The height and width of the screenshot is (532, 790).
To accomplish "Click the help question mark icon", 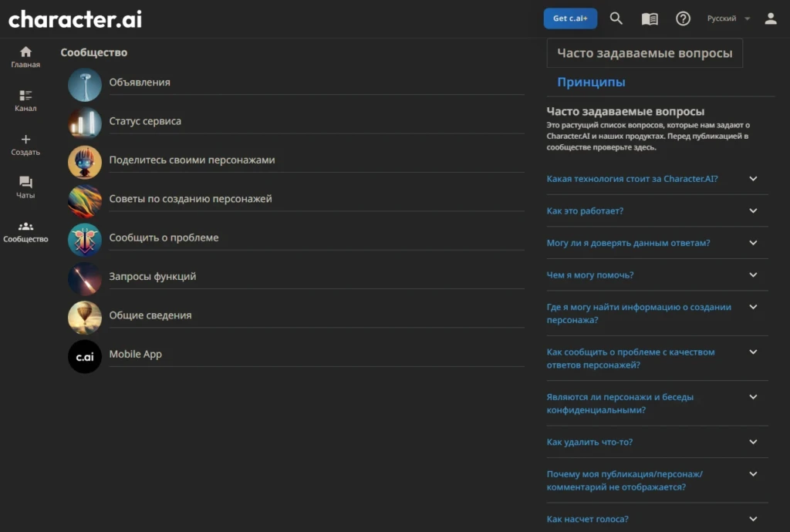I will pos(683,19).
